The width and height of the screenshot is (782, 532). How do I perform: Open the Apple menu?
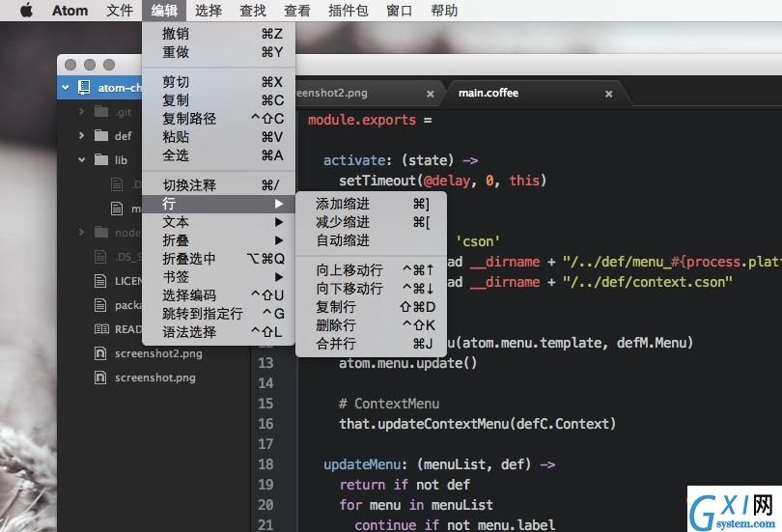pyautogui.click(x=26, y=10)
